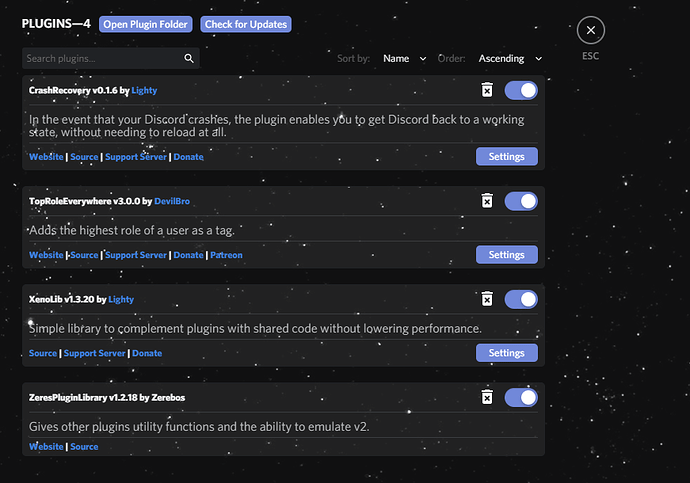Image resolution: width=690 pixels, height=483 pixels.
Task: Open CrashRecovery Support Server link
Action: pyautogui.click(x=136, y=157)
